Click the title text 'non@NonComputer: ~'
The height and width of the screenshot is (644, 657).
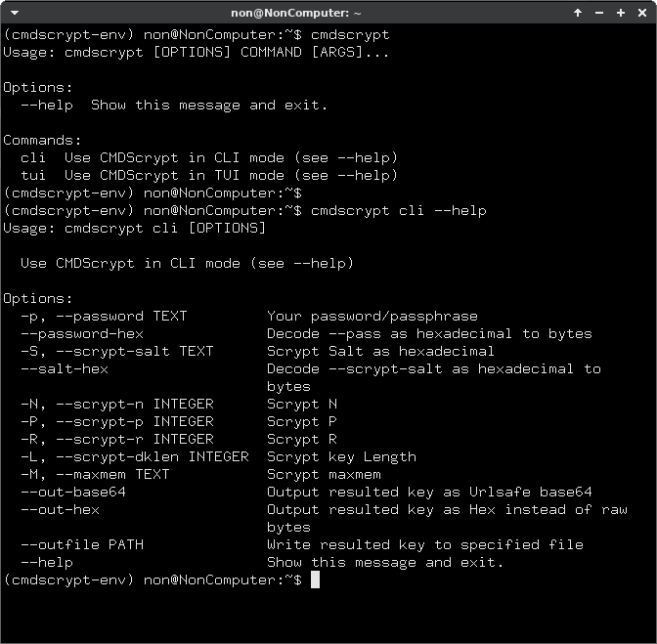[x=296, y=13]
